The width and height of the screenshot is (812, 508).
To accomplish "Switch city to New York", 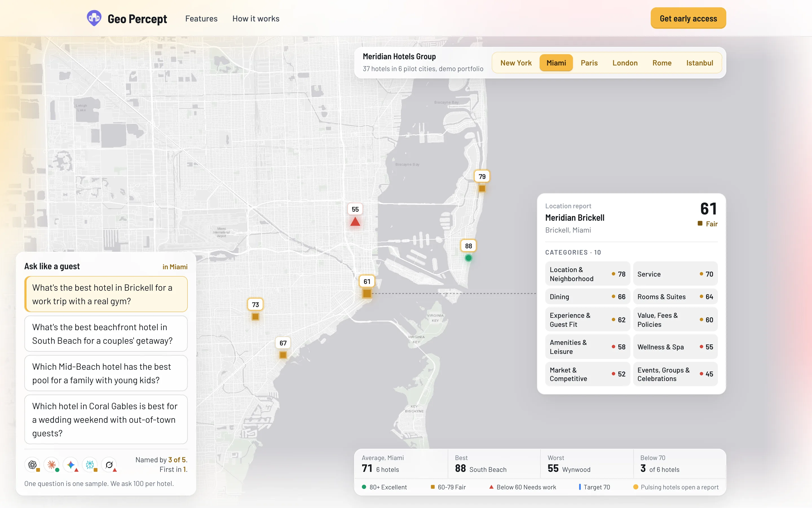I will pyautogui.click(x=516, y=63).
